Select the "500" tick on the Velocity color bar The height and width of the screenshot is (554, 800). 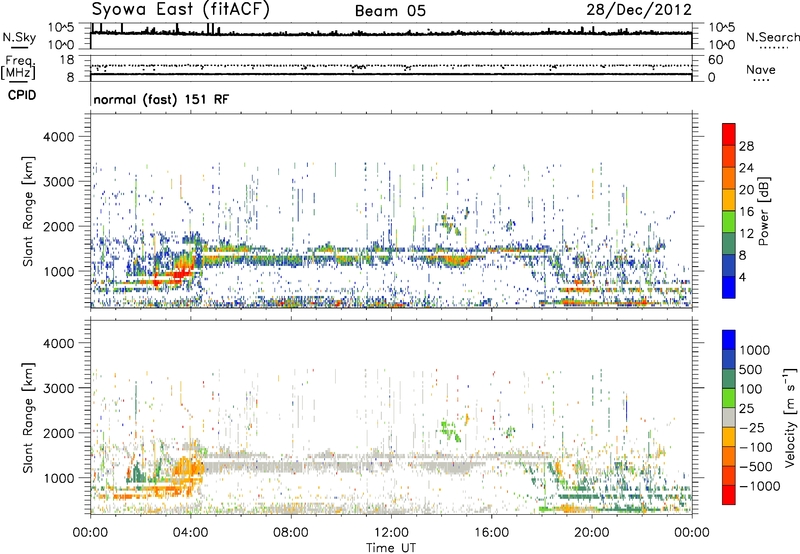pos(751,369)
